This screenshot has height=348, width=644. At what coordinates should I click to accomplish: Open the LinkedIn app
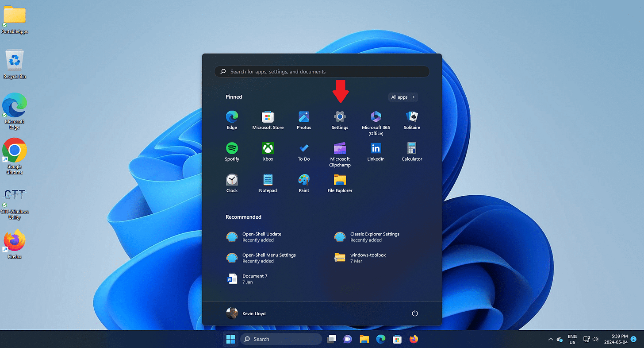coord(376,152)
